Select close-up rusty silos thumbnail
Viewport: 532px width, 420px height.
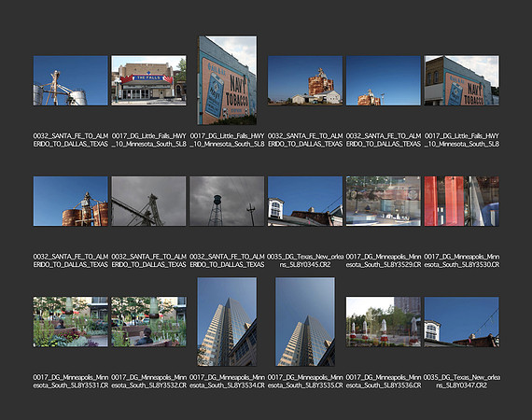point(71,202)
